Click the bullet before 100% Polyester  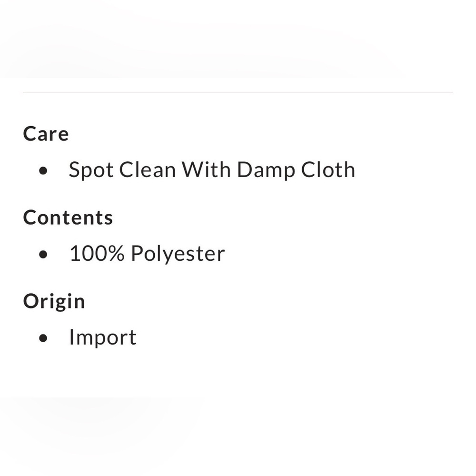point(43,254)
